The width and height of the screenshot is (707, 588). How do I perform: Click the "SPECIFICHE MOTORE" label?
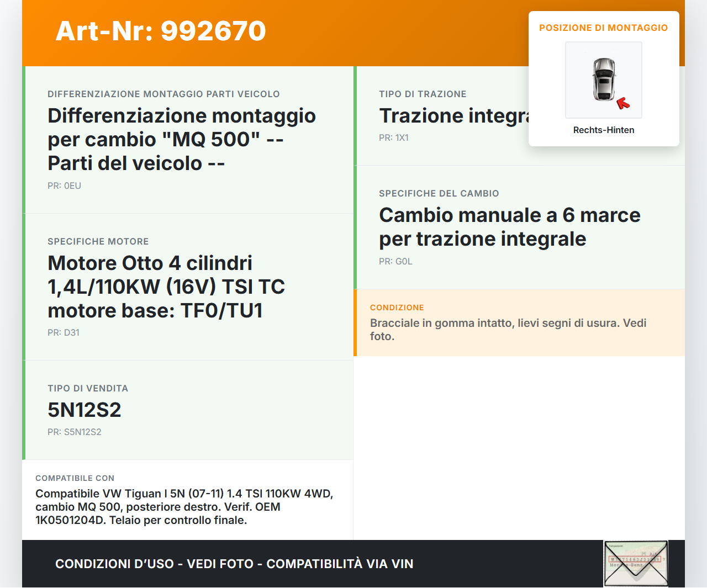pyautogui.click(x=98, y=241)
